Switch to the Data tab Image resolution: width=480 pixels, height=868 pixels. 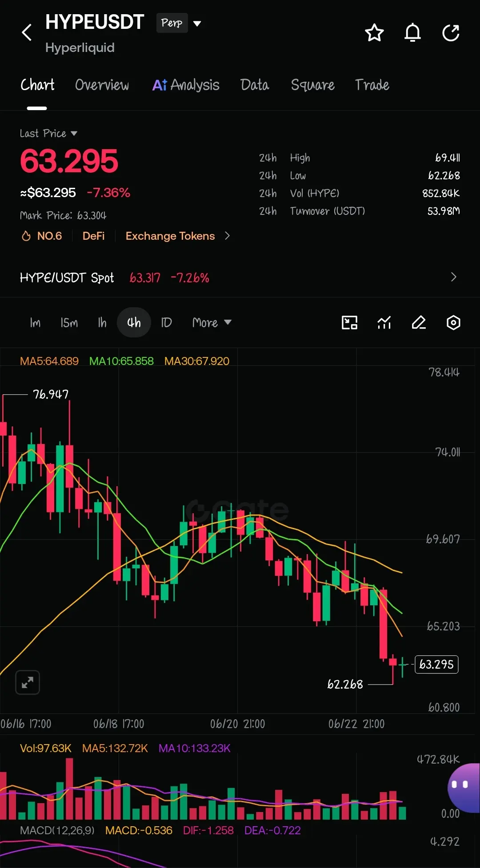pyautogui.click(x=255, y=85)
